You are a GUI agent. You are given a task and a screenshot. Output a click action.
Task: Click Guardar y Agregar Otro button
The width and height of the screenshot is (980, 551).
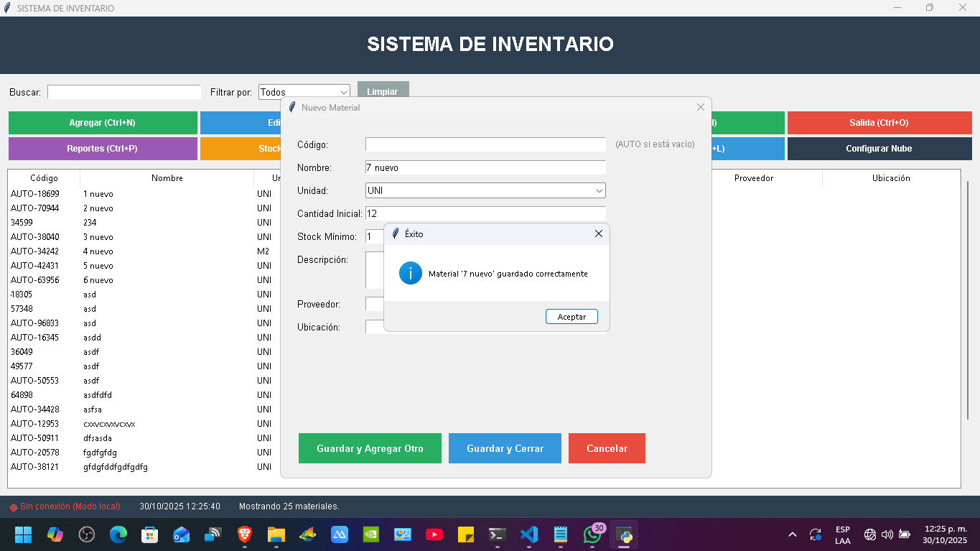pos(370,448)
